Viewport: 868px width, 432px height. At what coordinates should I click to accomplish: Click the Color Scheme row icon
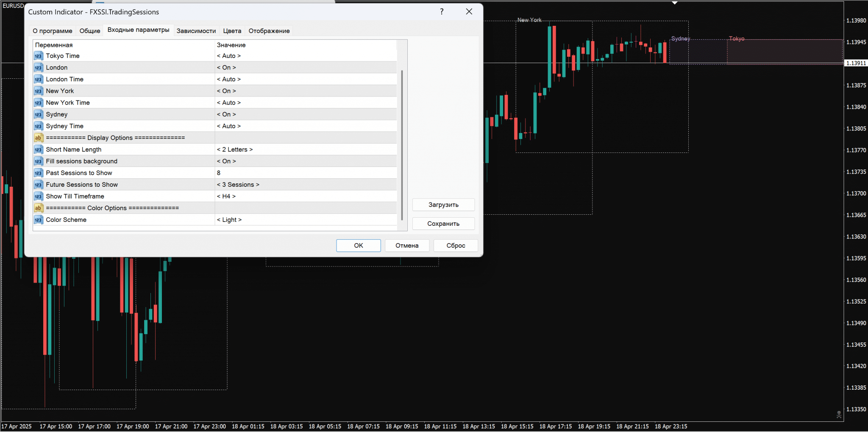(x=38, y=220)
